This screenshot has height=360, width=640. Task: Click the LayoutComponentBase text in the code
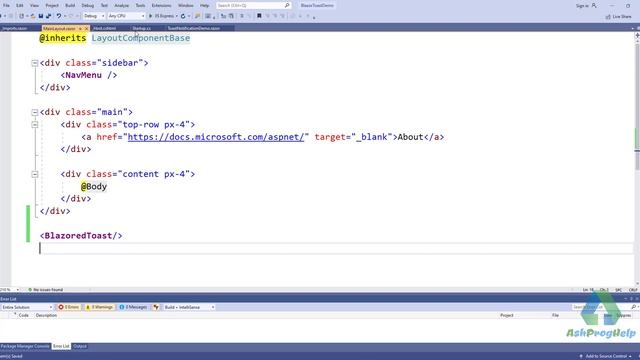141,38
